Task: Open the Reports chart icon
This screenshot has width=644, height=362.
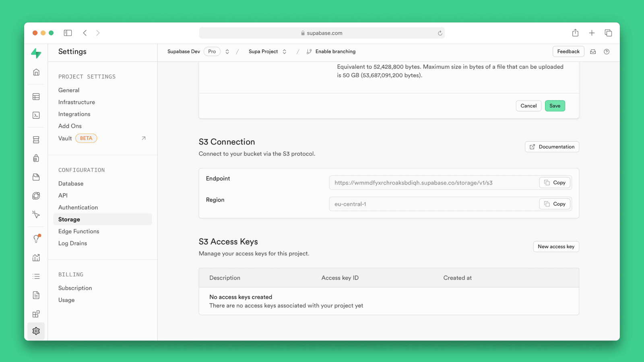Action: click(36, 257)
